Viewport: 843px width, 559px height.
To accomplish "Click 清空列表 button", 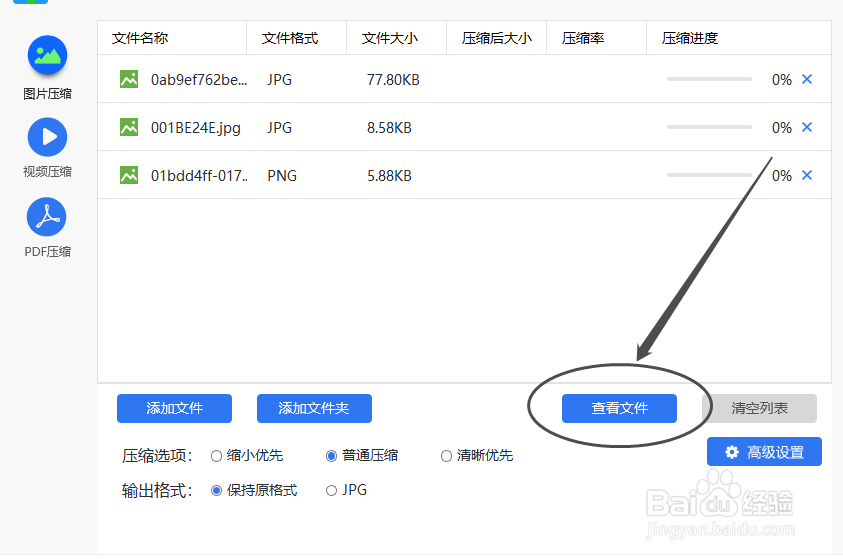I will [x=759, y=408].
